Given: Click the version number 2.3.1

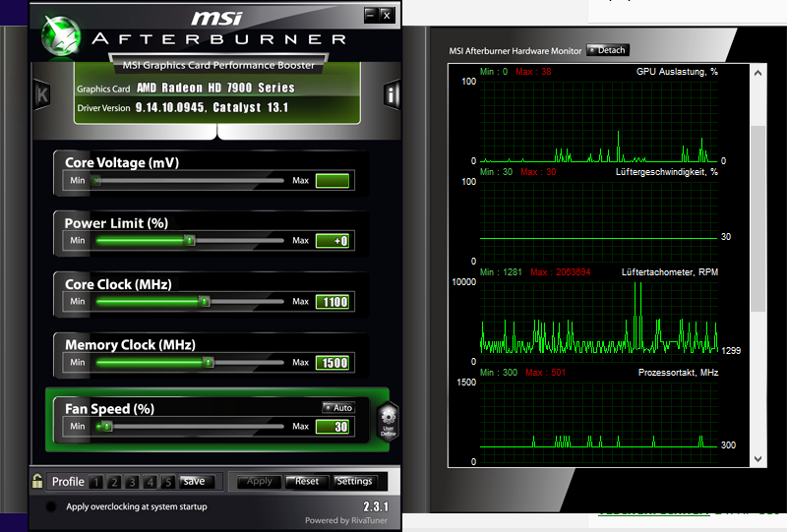Looking at the screenshot, I should 376,506.
